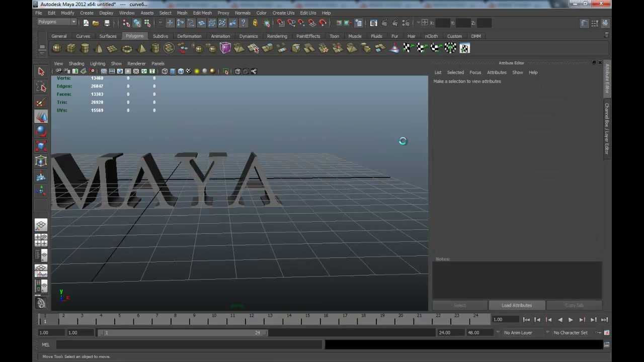Create a polygon cube from the shelf
The height and width of the screenshot is (362, 644).
pyautogui.click(x=71, y=48)
